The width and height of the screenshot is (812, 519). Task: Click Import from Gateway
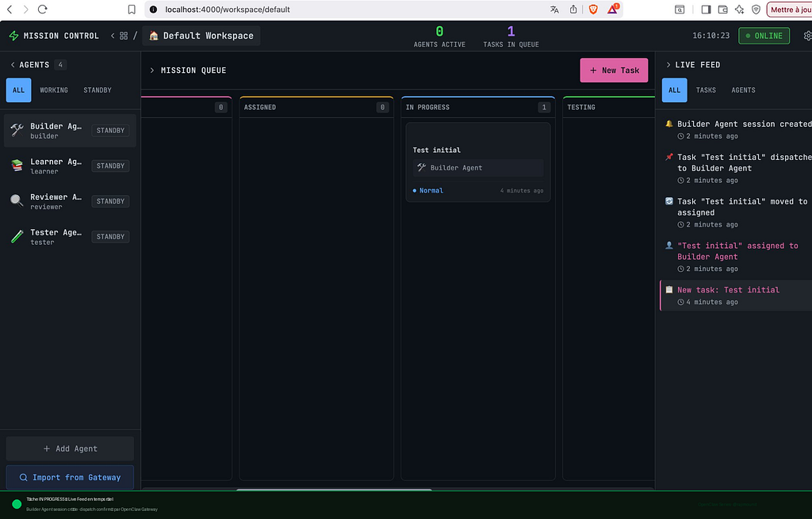point(70,477)
